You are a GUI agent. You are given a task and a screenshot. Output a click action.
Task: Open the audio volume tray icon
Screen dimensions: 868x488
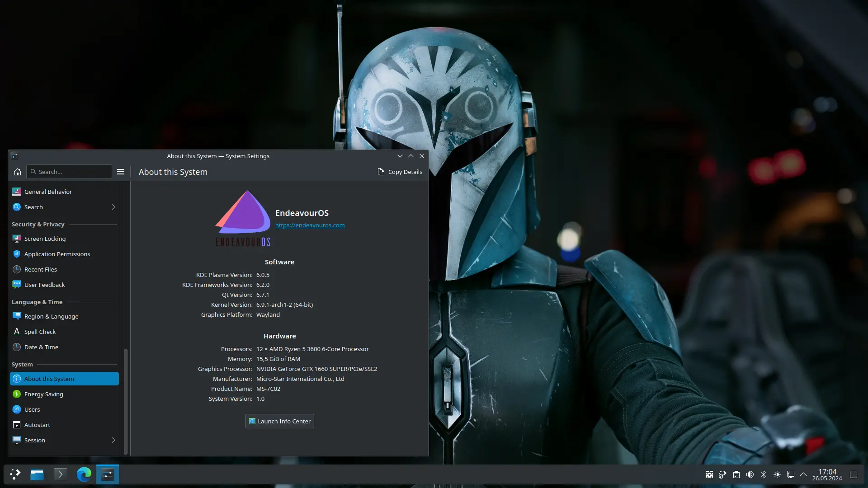pyautogui.click(x=750, y=474)
